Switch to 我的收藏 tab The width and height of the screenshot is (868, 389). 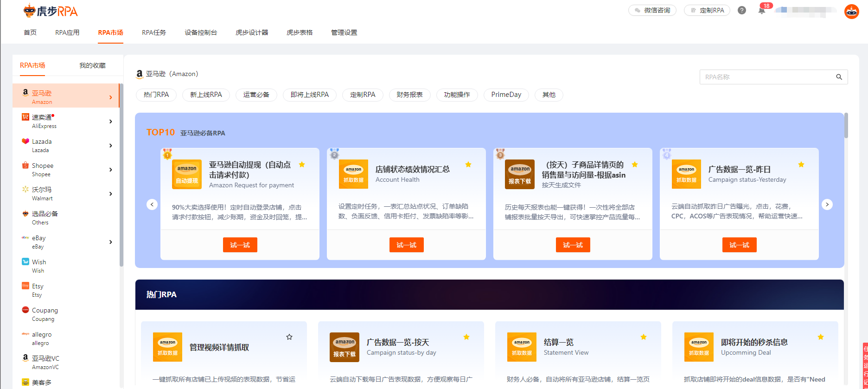coord(92,65)
